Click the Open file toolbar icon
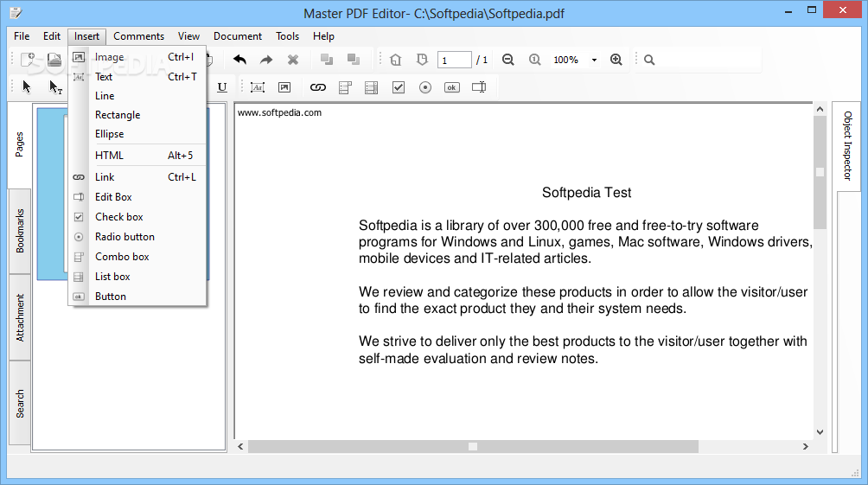 tap(54, 60)
